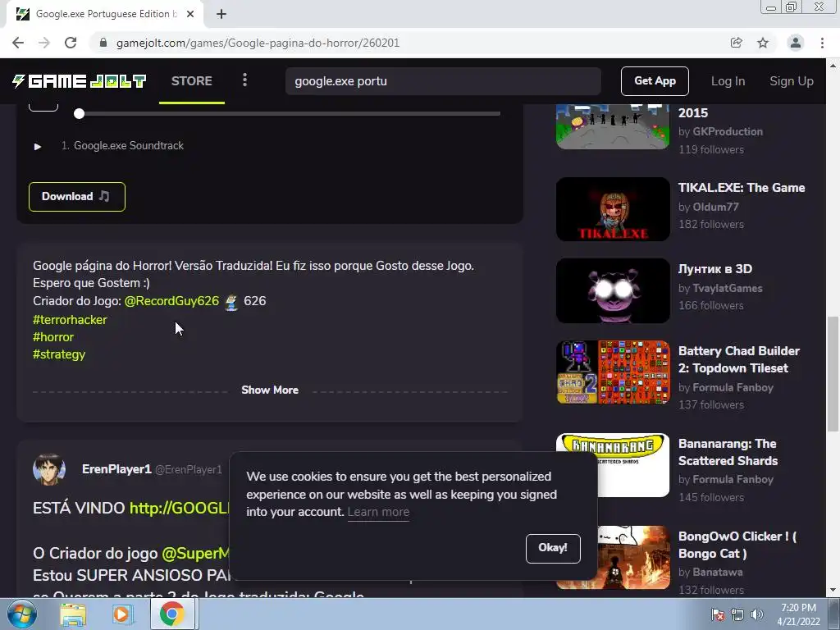Accept cookies with Okay! button
This screenshot has width=840, height=630.
[x=553, y=548]
